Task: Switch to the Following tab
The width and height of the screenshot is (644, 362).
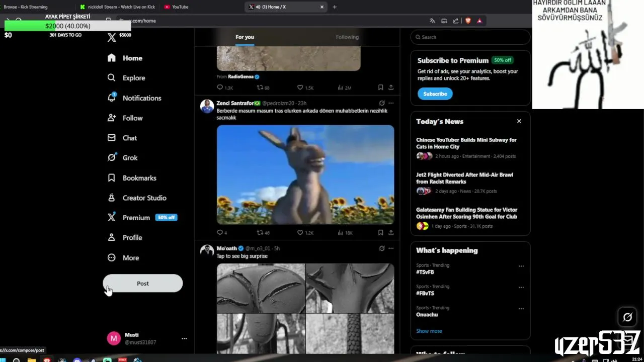Action: pos(347,37)
